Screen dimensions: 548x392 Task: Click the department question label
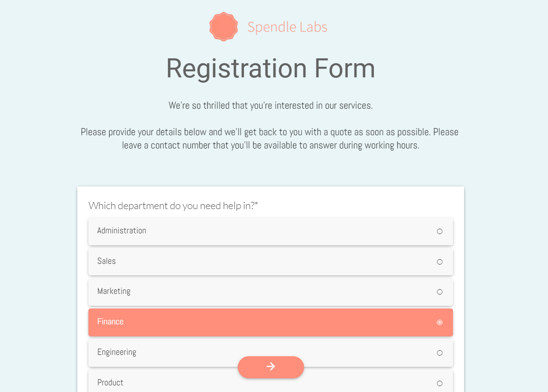171,206
